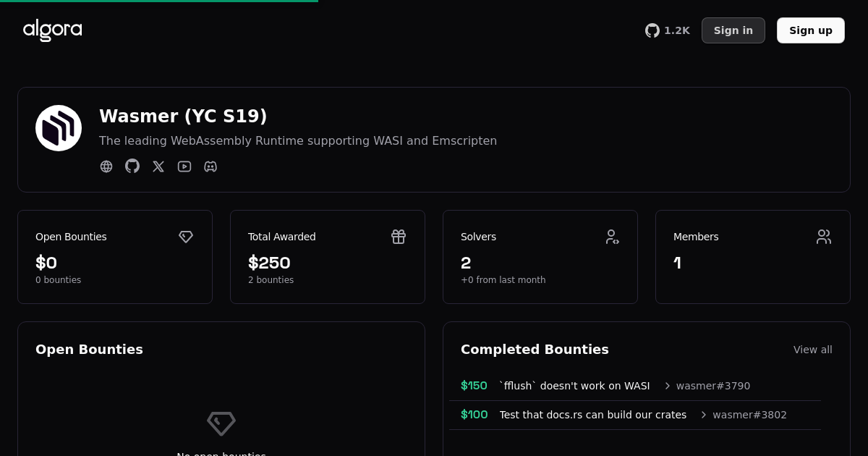Viewport: 868px width, 456px height.
Task: Click the Wasmer organization avatar
Action: [59, 128]
